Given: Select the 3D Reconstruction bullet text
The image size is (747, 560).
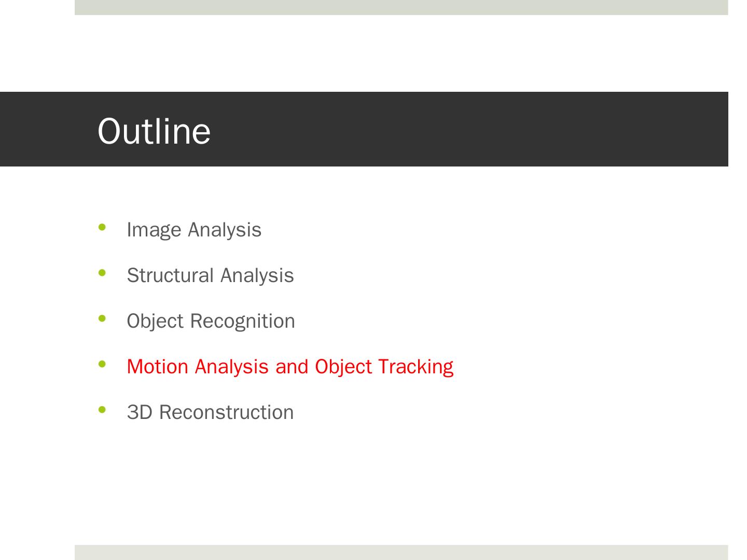Looking at the screenshot, I should [x=210, y=412].
